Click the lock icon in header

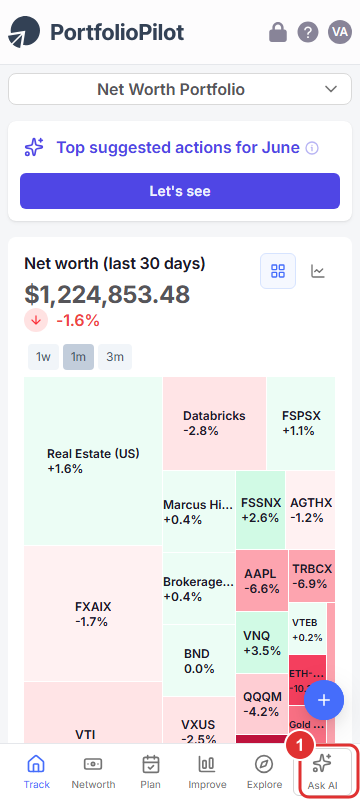(x=278, y=33)
